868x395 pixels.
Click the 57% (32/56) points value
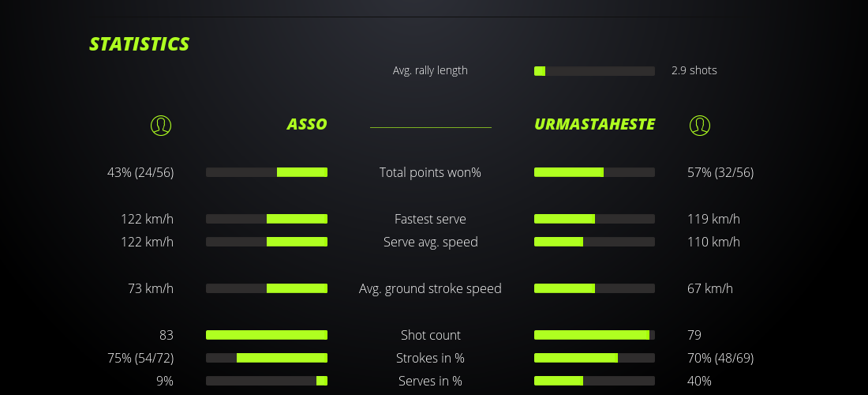[x=720, y=172]
